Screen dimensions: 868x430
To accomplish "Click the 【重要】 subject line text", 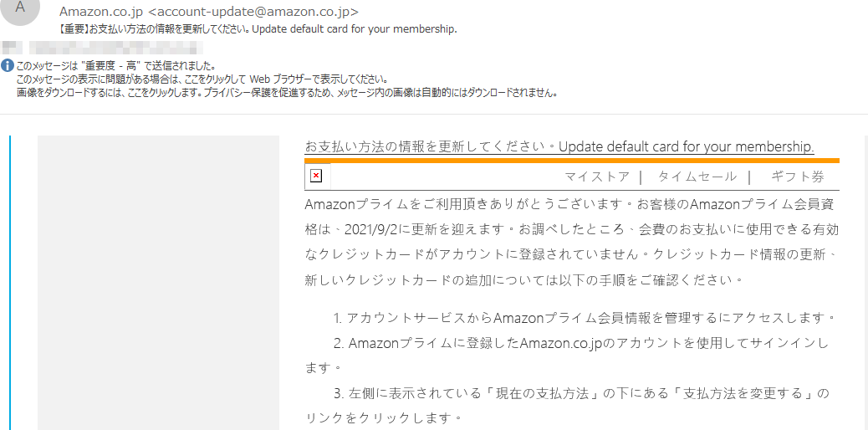I will 258,29.
